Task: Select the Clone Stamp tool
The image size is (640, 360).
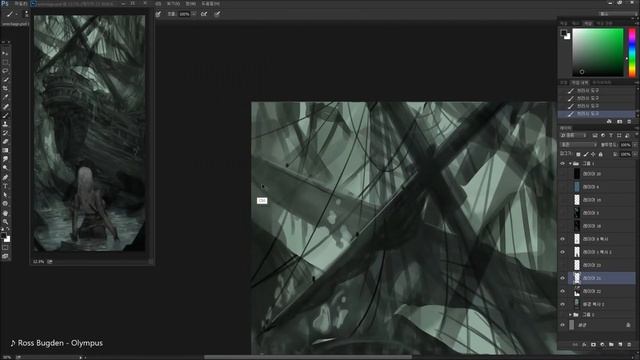Action: (5, 124)
